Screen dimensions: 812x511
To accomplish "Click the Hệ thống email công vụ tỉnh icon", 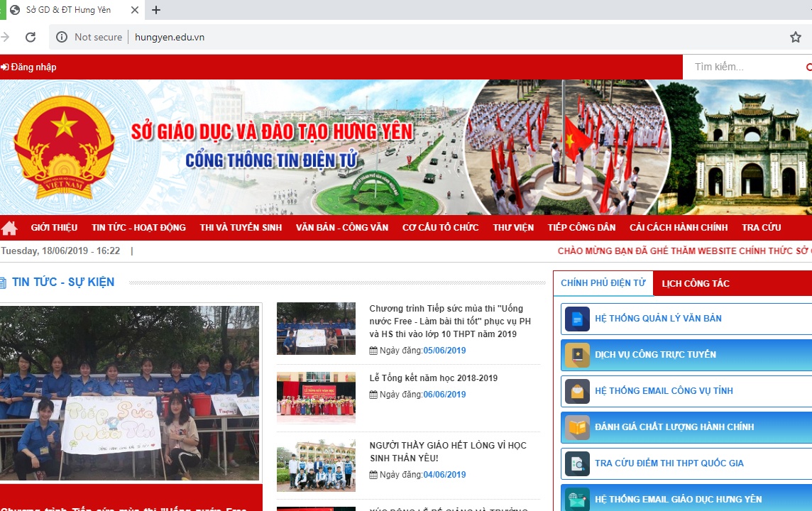I will point(577,391).
